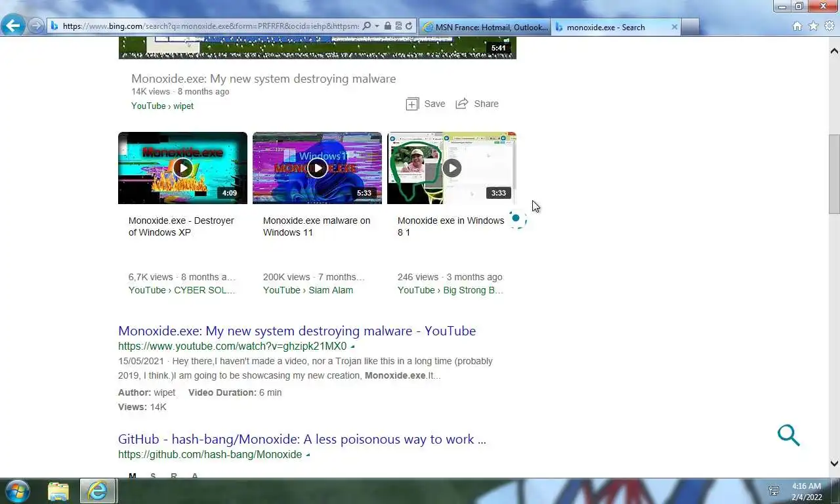Image resolution: width=840 pixels, height=504 pixels.
Task: Click the floating teal search magnifier icon
Action: click(788, 434)
